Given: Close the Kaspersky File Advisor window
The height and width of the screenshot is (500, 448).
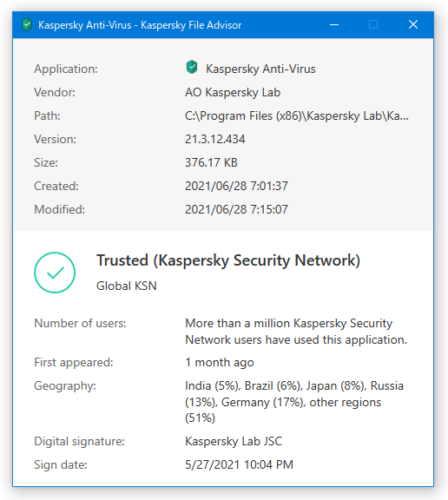Looking at the screenshot, I should point(413,24).
